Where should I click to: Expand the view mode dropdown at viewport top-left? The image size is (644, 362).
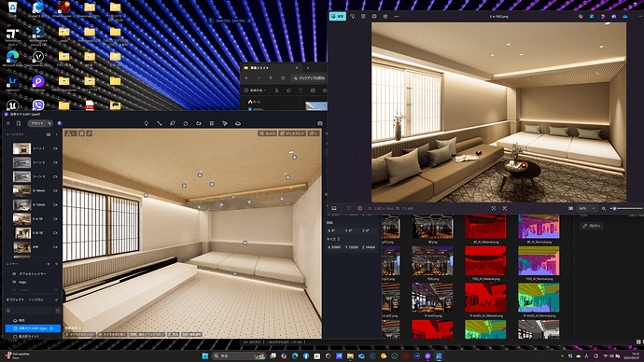point(70,133)
